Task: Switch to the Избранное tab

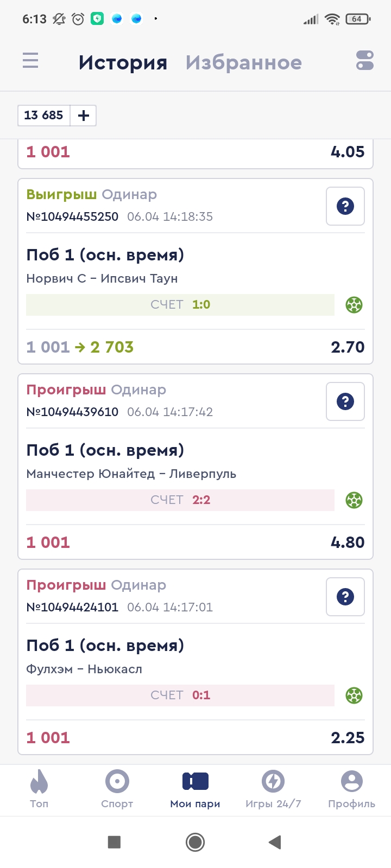Action: (x=244, y=62)
